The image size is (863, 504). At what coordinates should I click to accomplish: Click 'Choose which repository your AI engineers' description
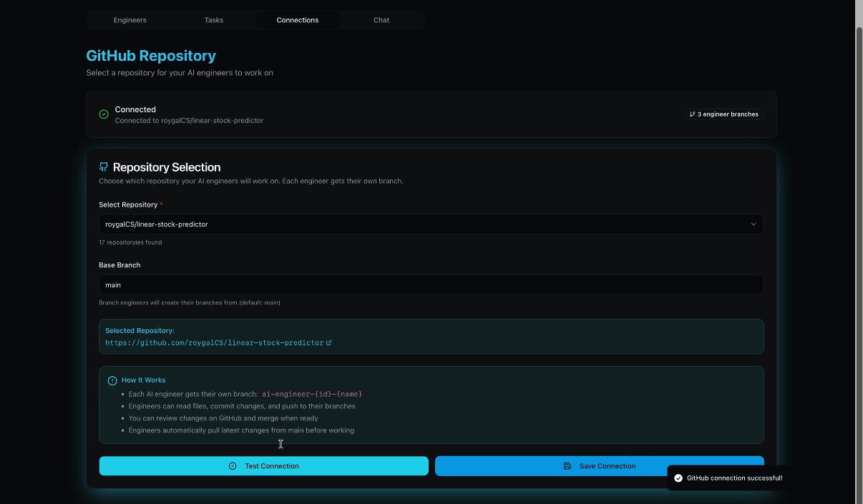coord(251,181)
